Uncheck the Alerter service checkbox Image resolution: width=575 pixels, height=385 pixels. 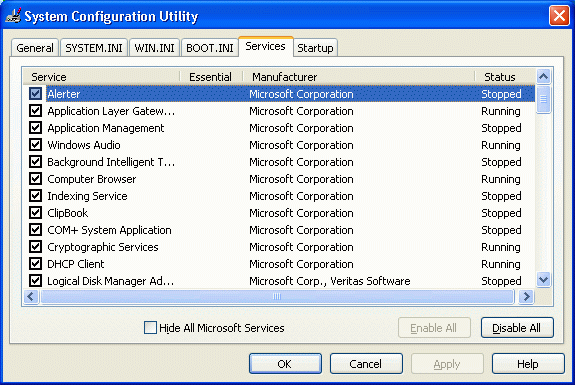click(x=36, y=94)
